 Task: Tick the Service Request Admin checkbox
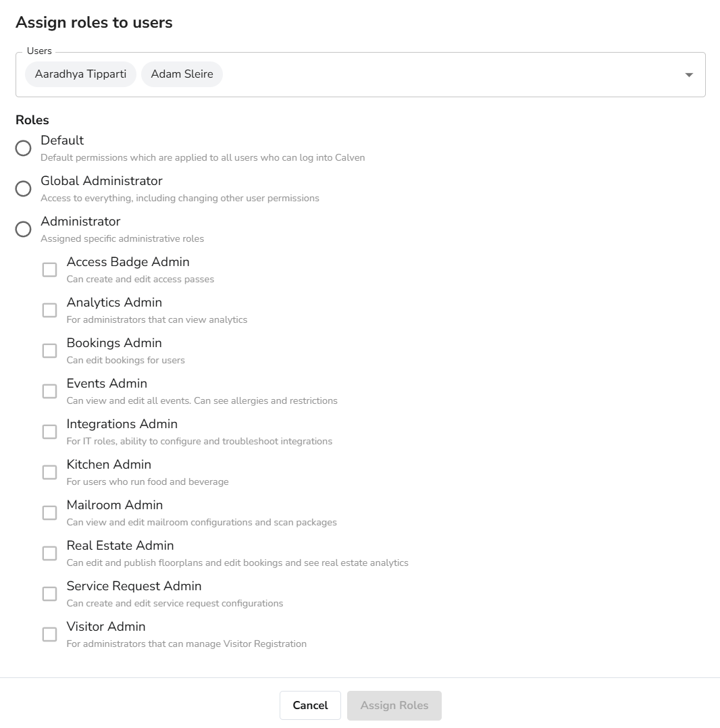(x=49, y=594)
